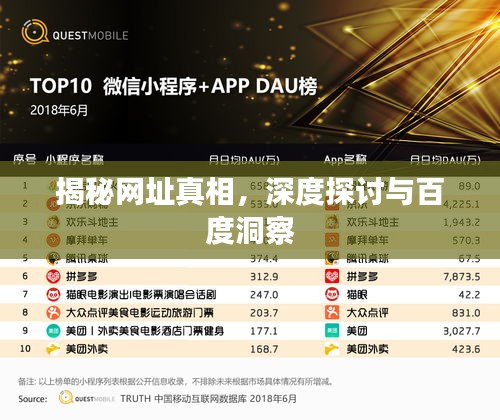Click the DAU value 7,873.5
Image resolution: width=500 pixels, height=420 pixels.
point(462,276)
